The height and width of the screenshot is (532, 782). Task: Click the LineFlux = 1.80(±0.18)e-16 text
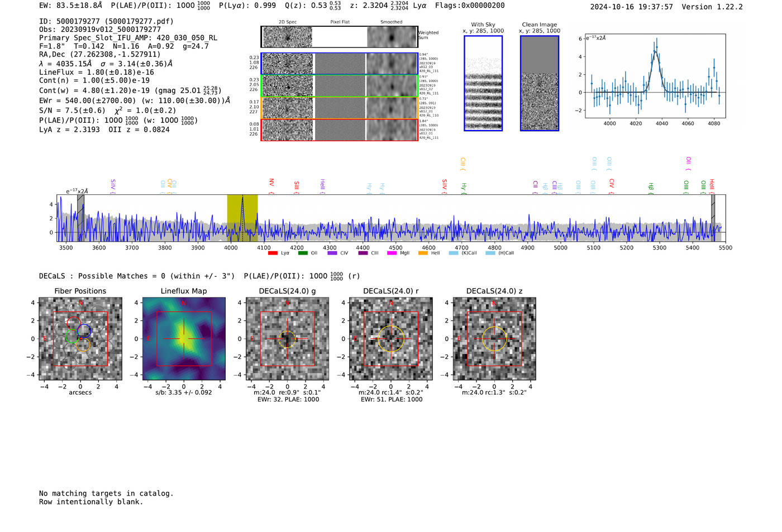pos(96,72)
